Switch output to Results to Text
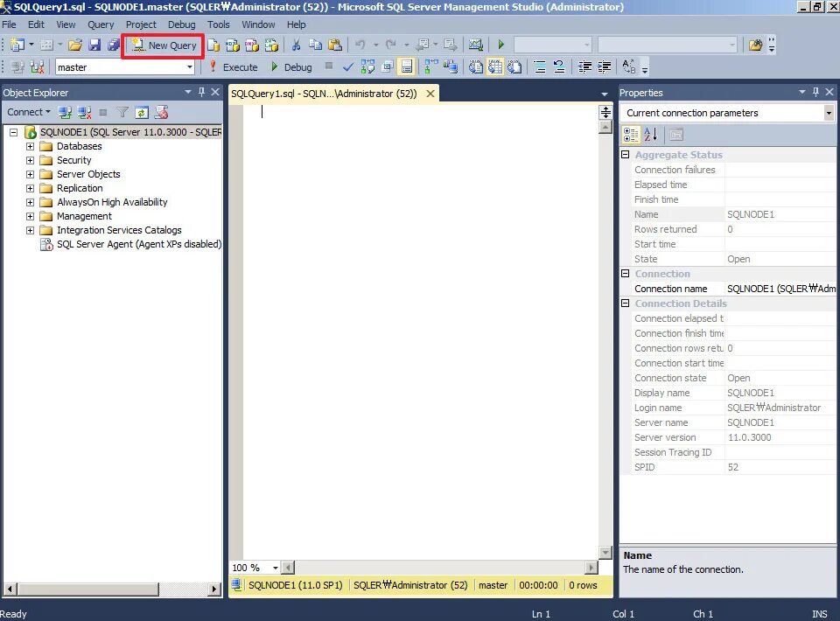 (x=476, y=67)
